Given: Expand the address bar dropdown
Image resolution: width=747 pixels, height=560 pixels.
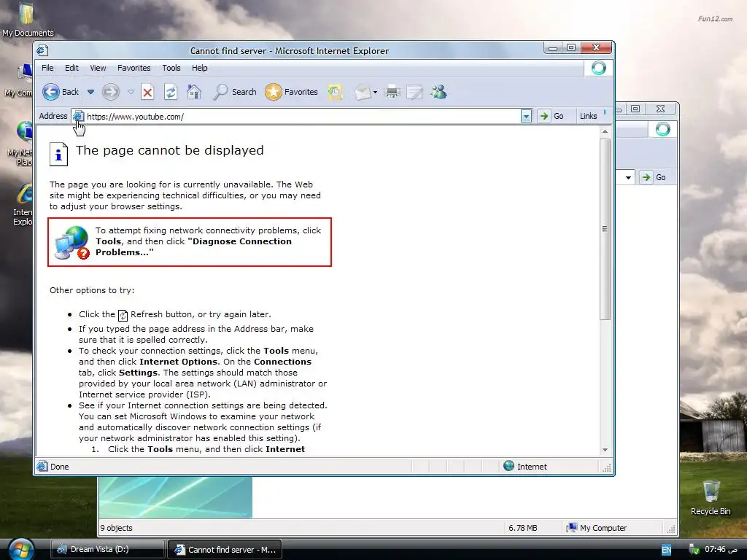Looking at the screenshot, I should click(526, 116).
